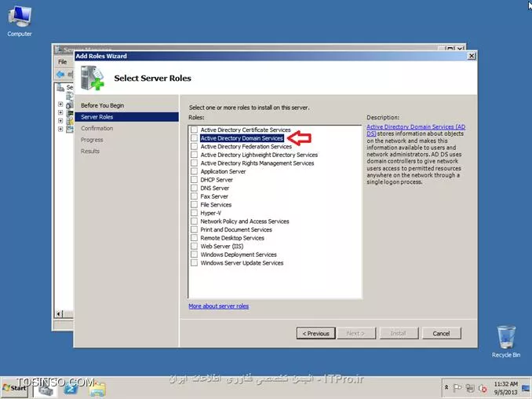Click the Next button
This screenshot has width=532, height=399.
point(355,333)
